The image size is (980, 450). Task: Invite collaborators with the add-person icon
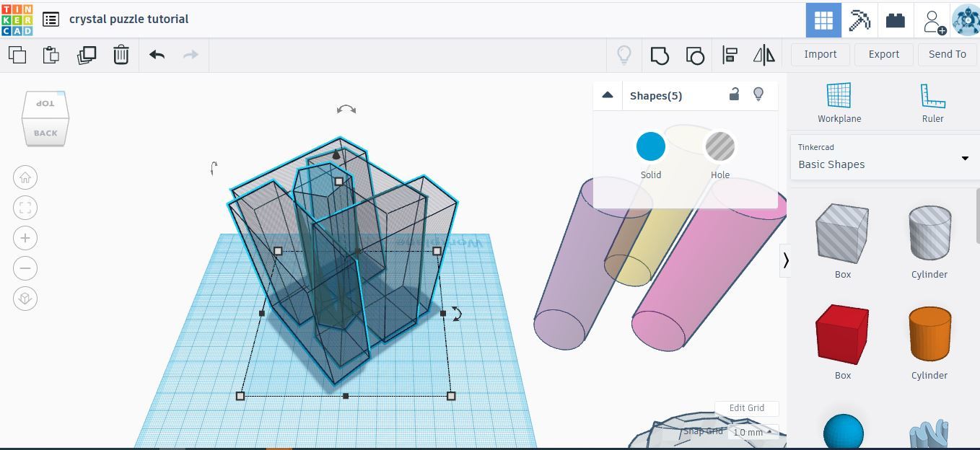[934, 21]
